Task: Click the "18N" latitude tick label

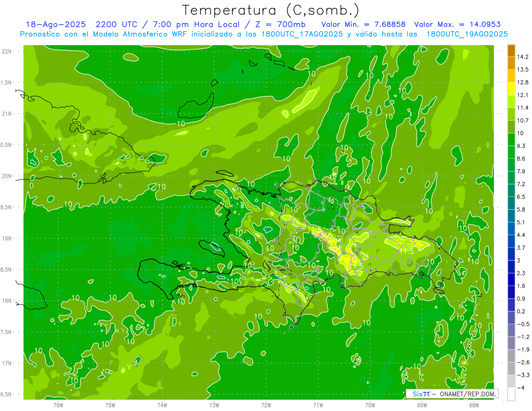Action: [6, 301]
